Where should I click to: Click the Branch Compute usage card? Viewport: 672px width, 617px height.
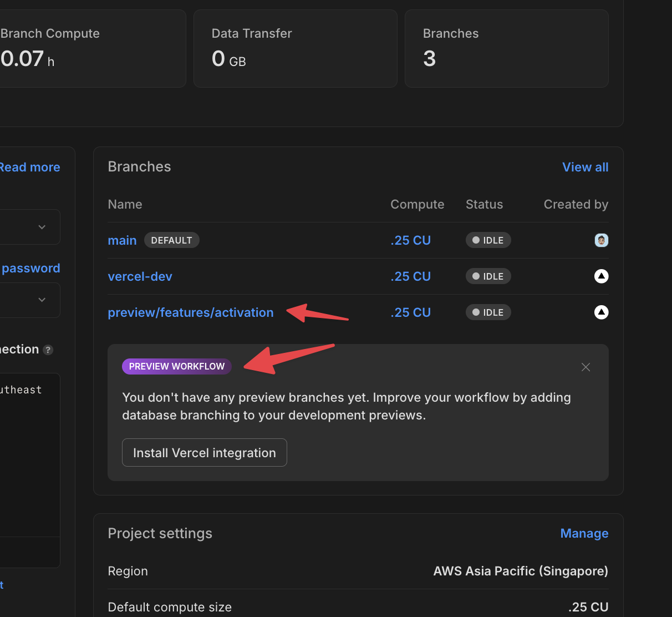click(x=92, y=48)
